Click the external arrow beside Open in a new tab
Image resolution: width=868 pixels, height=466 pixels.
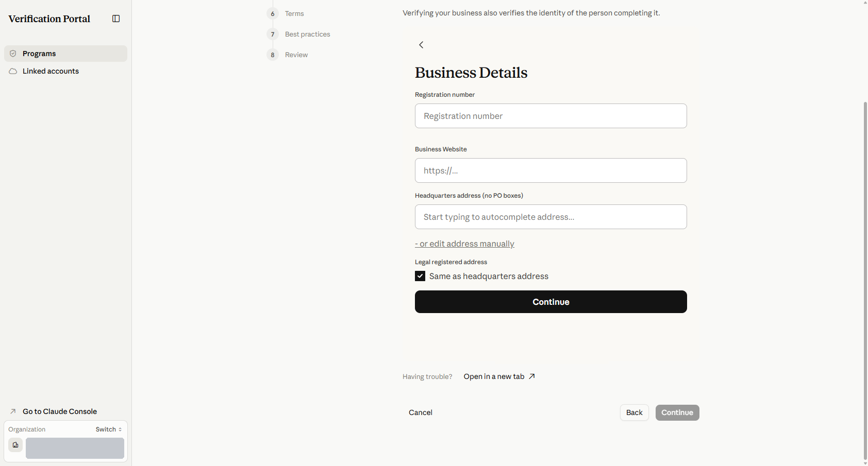coord(532,376)
